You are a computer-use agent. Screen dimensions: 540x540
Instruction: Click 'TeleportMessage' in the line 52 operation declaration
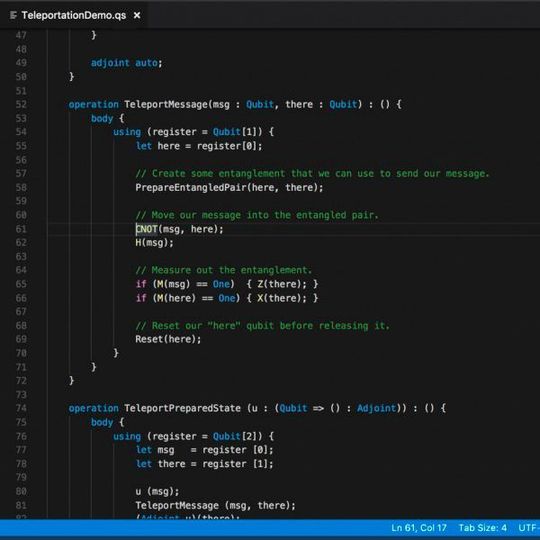point(166,104)
